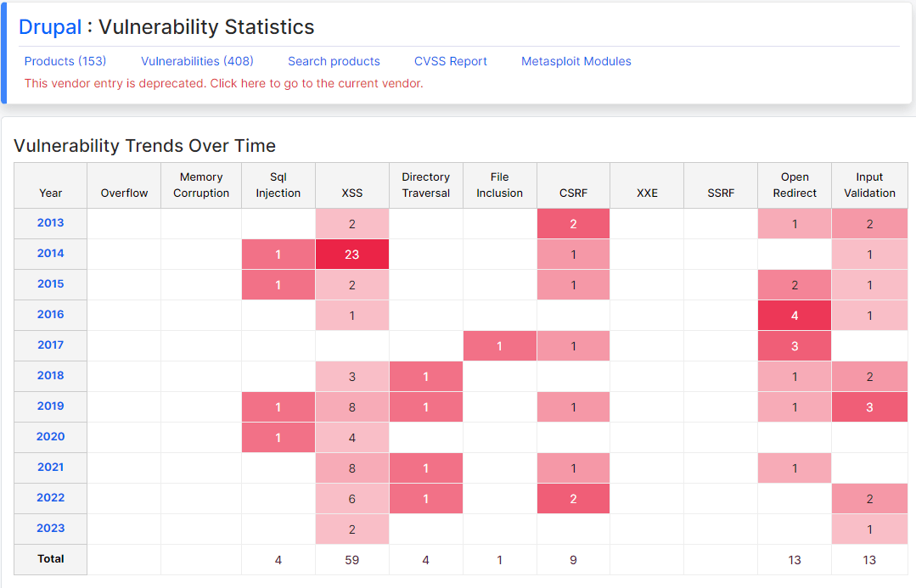
Task: Click the XSS column header
Action: (x=352, y=193)
